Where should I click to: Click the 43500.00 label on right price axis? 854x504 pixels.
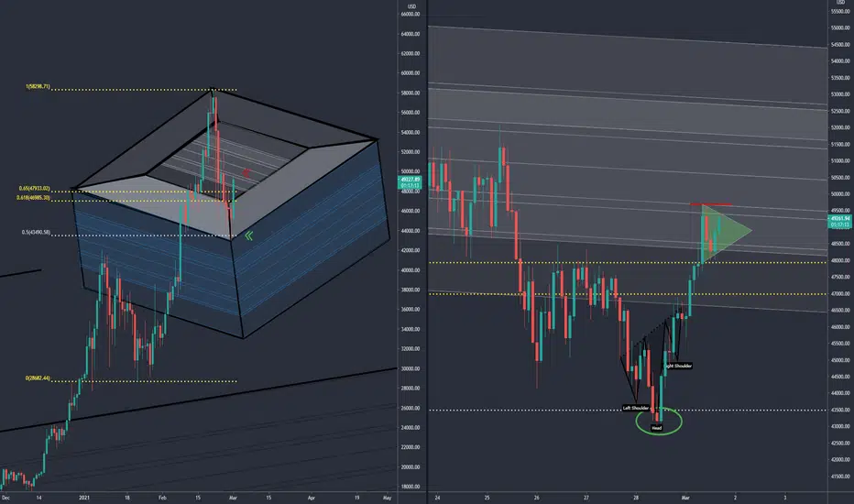(x=840, y=410)
